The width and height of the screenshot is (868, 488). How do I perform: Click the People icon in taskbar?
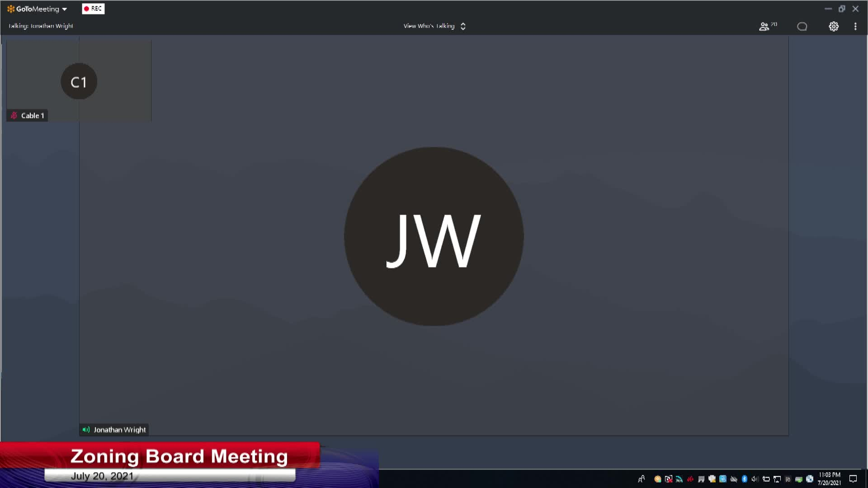click(x=642, y=479)
